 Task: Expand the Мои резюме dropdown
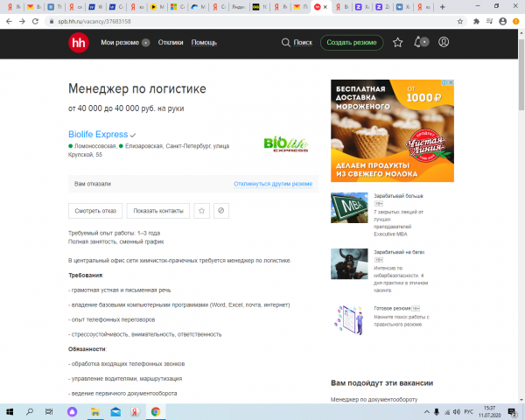click(124, 42)
